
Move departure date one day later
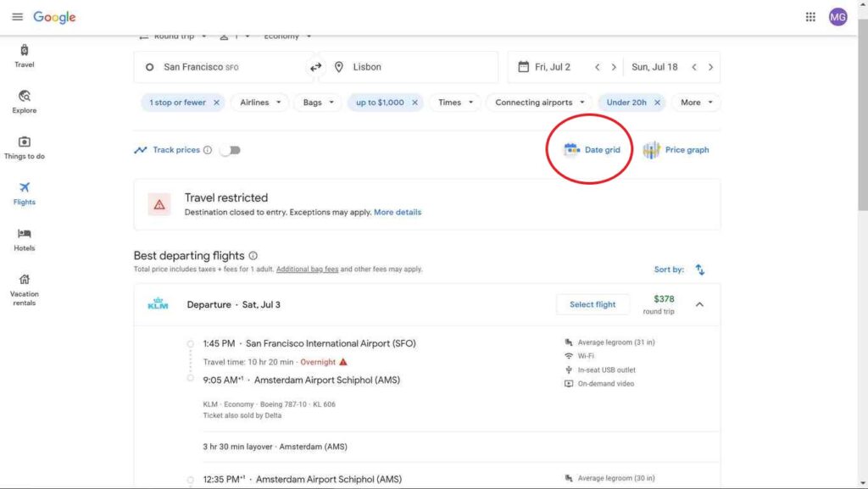614,67
